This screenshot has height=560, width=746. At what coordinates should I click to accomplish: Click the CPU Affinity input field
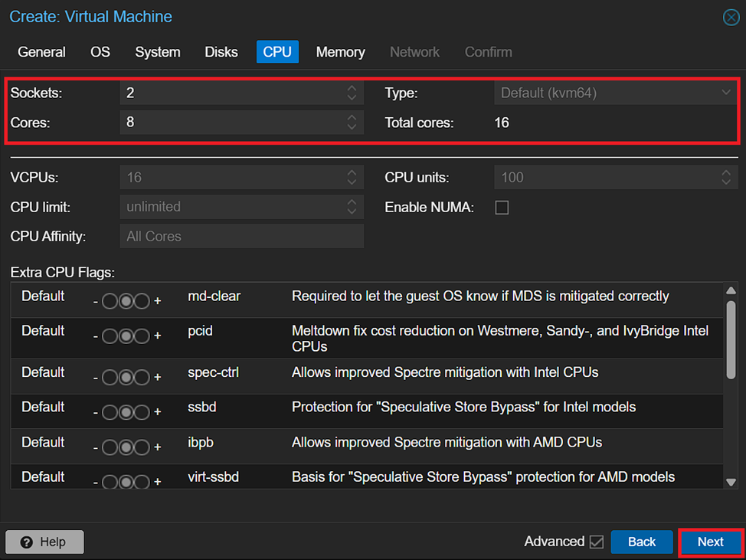click(x=241, y=236)
